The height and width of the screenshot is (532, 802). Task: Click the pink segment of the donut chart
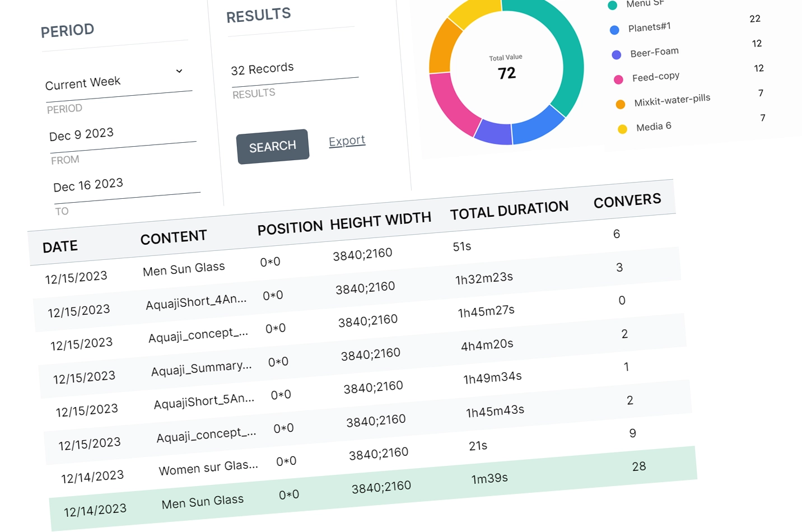pos(453,105)
